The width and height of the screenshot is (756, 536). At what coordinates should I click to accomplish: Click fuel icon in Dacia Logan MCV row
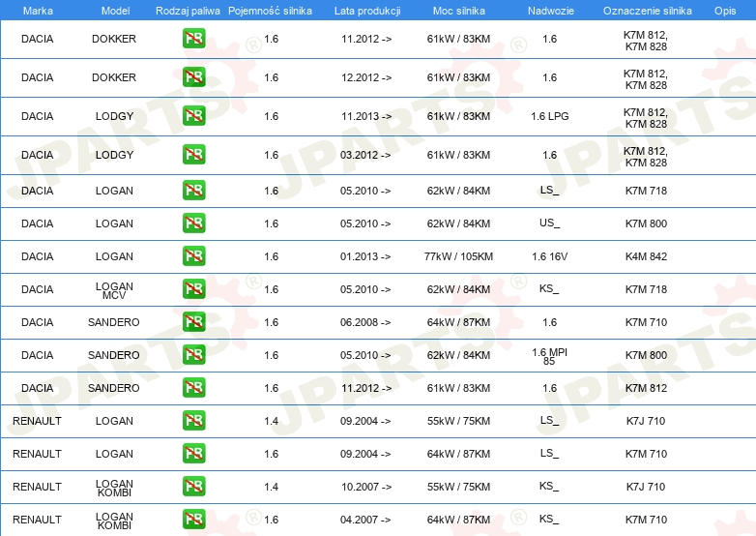[193, 289]
